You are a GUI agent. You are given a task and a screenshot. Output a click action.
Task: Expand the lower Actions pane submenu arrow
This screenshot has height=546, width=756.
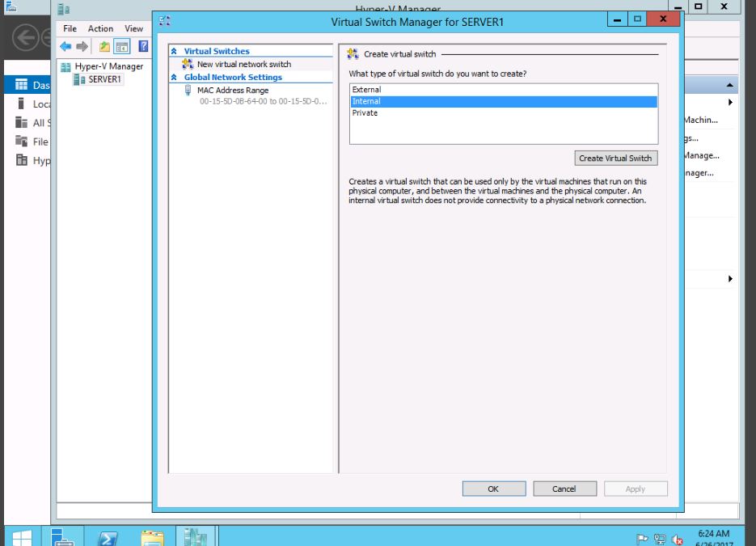(x=730, y=279)
